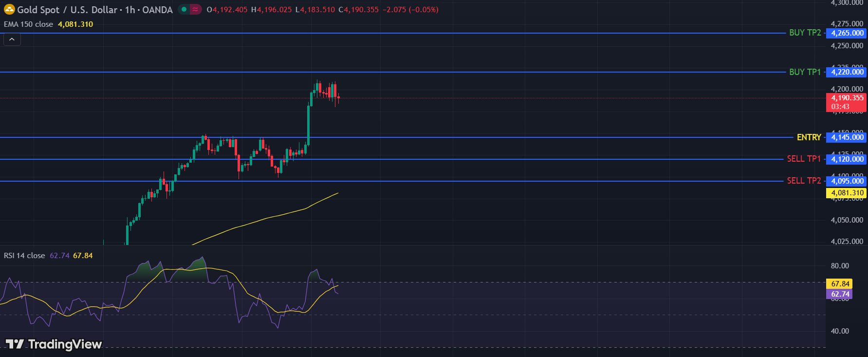Click the SELL TP1 text label
868x357 pixels.
[x=804, y=159]
